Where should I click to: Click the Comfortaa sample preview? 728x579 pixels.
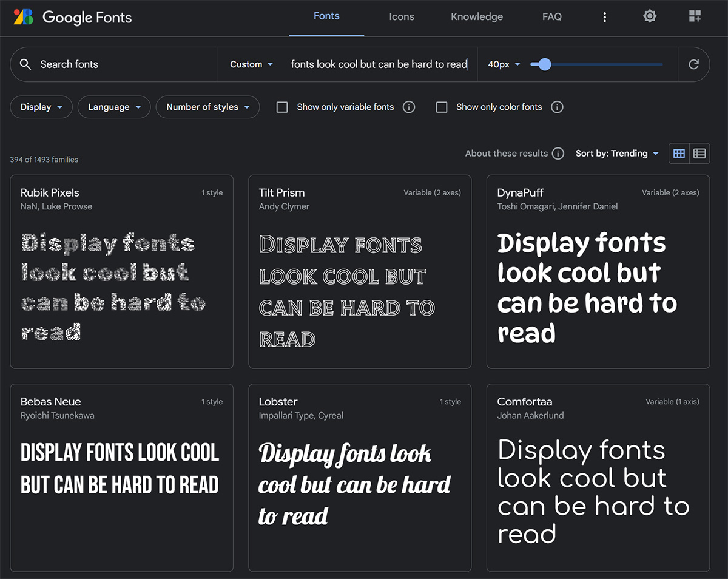593,492
